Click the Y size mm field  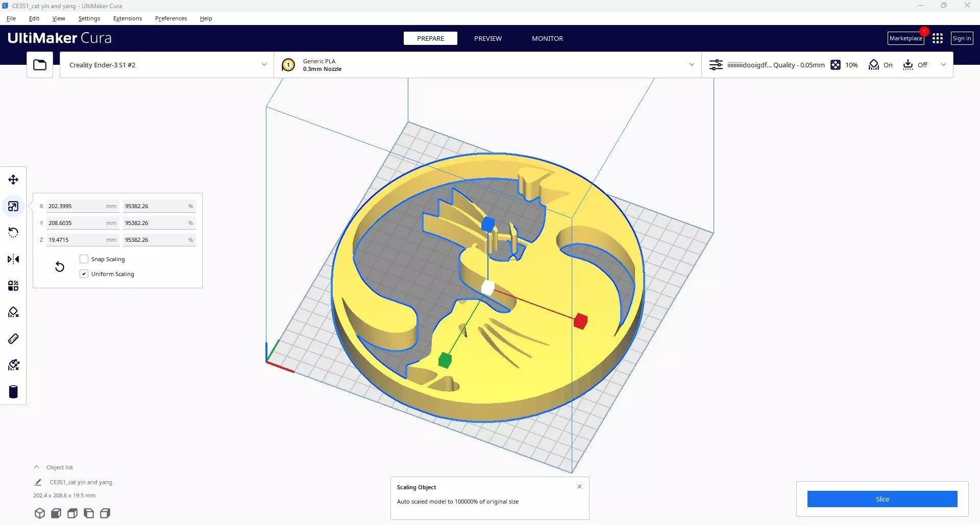82,223
